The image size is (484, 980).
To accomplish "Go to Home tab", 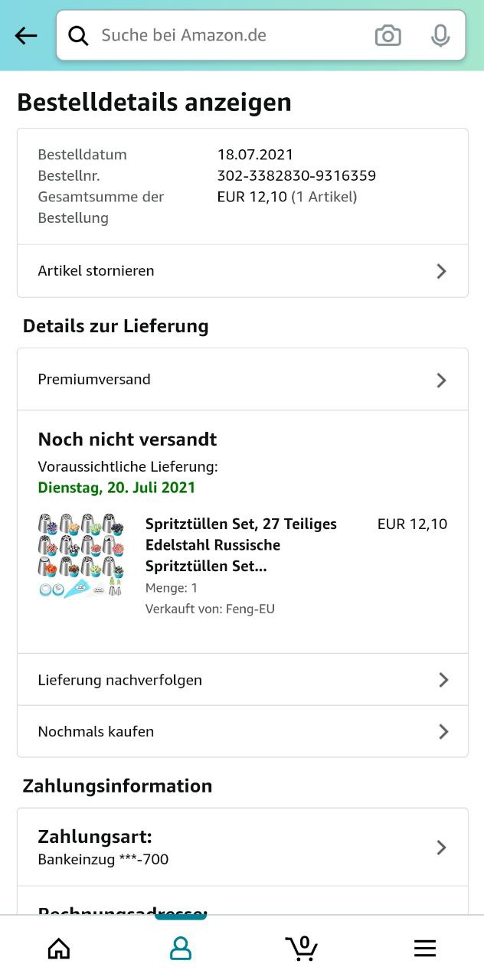I will click(x=59, y=949).
